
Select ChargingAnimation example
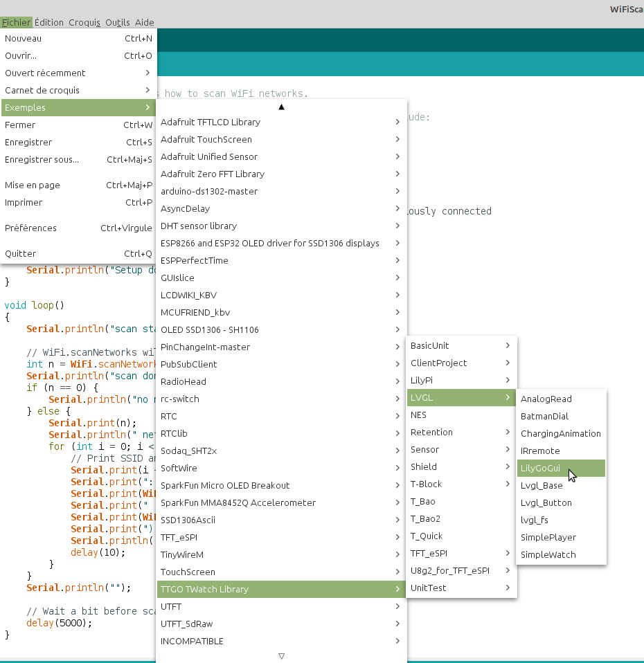coord(561,434)
